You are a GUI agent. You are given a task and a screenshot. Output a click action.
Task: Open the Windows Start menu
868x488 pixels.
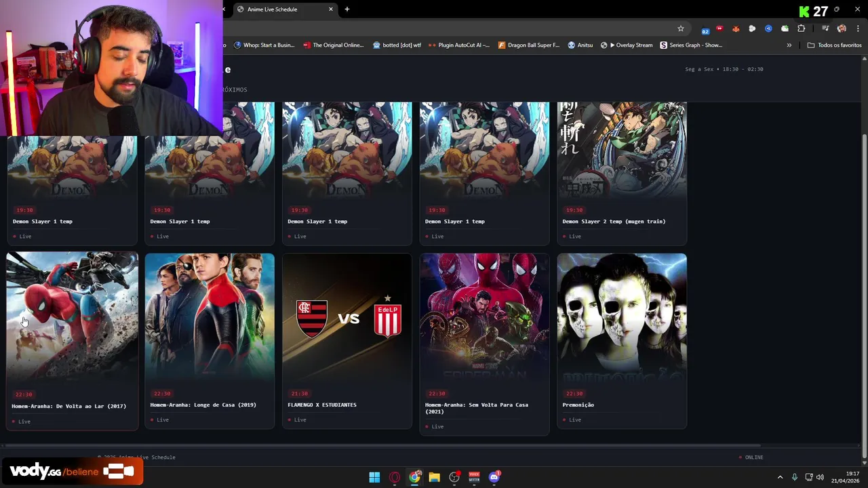374,477
